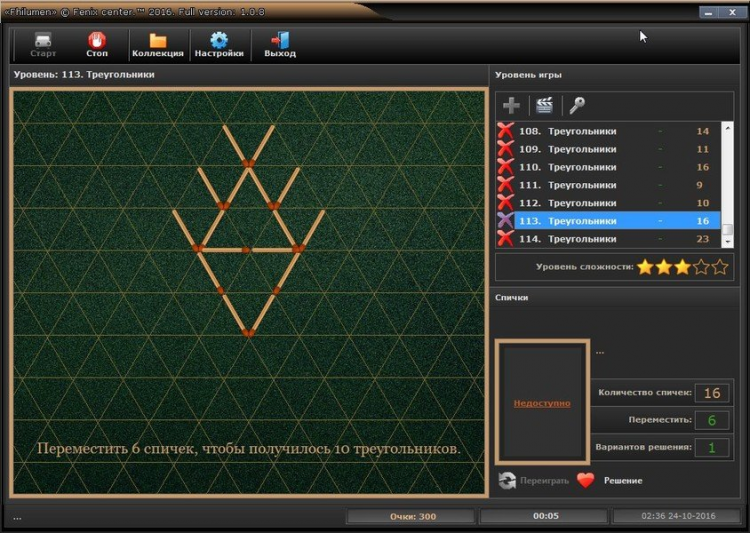The height and width of the screenshot is (533, 750).
Task: Show the solution via Решение
Action: coord(623,480)
